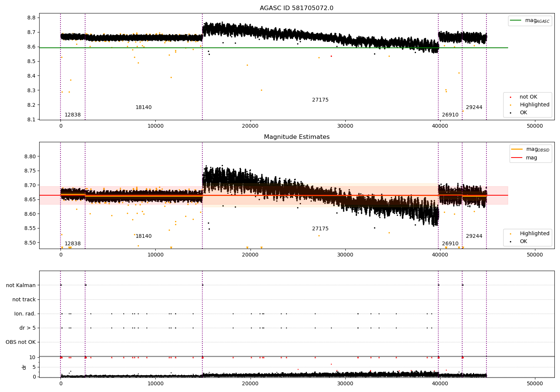560x392 pixels.
Task: Click the dr axis tick label 10
Action: [x=32, y=358]
